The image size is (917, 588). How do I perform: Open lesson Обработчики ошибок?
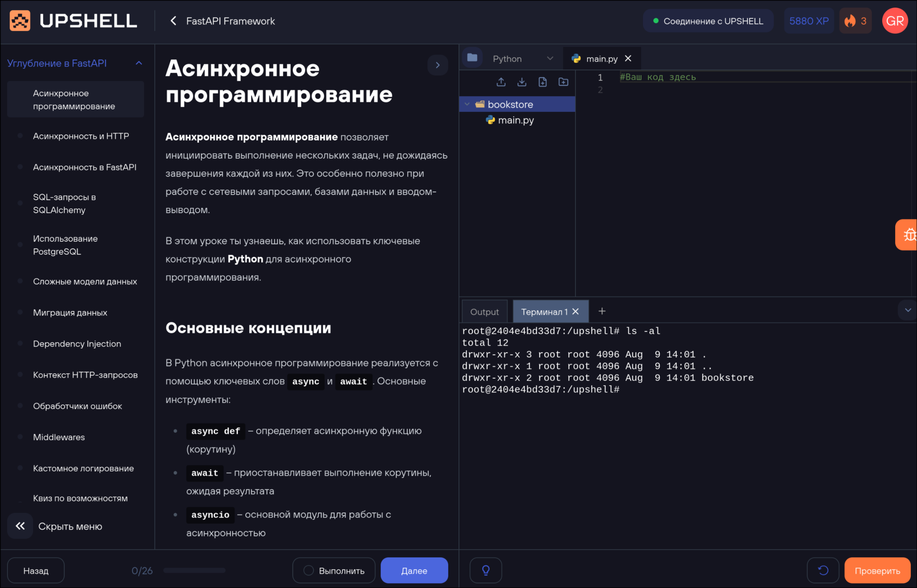tap(78, 406)
